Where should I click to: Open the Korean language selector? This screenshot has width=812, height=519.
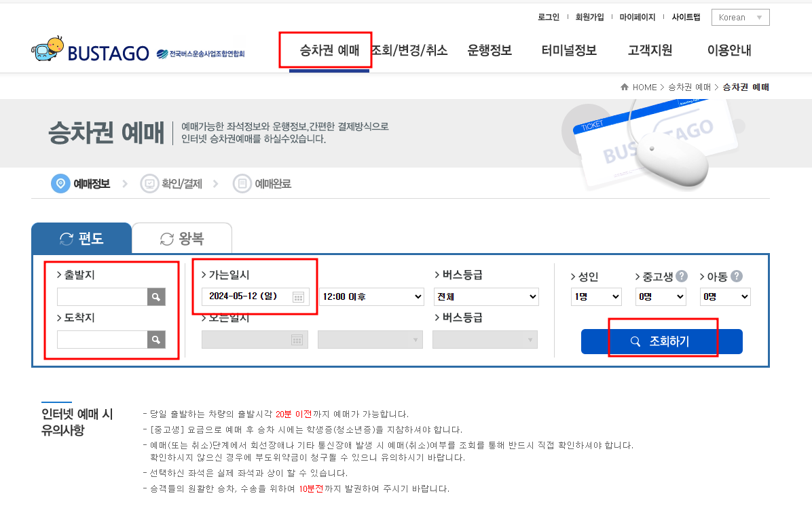point(740,17)
